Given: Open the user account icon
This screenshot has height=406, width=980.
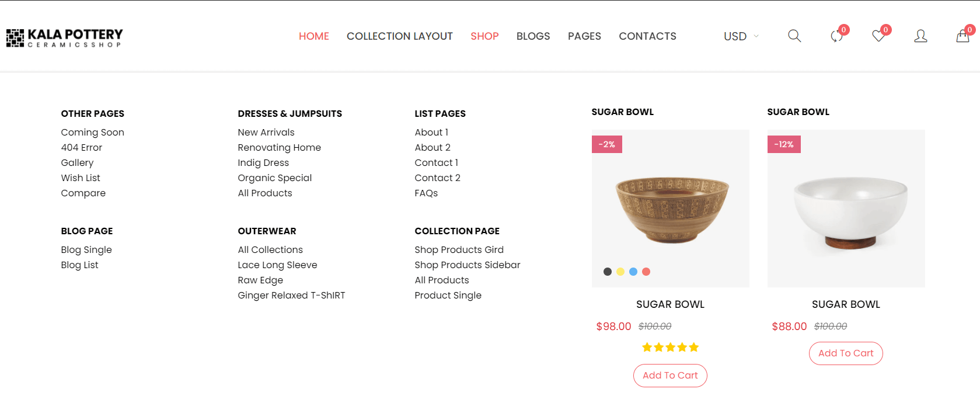Looking at the screenshot, I should (920, 36).
